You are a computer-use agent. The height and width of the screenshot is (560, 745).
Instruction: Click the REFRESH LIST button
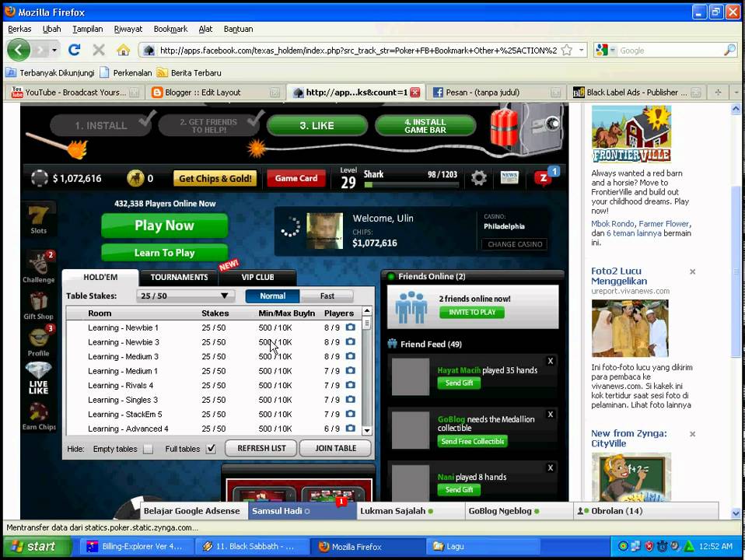click(261, 448)
